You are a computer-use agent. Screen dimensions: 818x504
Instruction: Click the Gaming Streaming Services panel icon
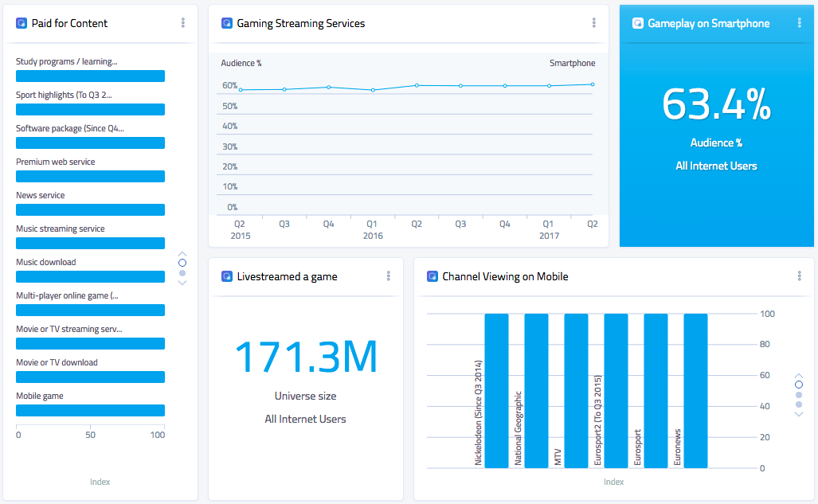(x=227, y=23)
